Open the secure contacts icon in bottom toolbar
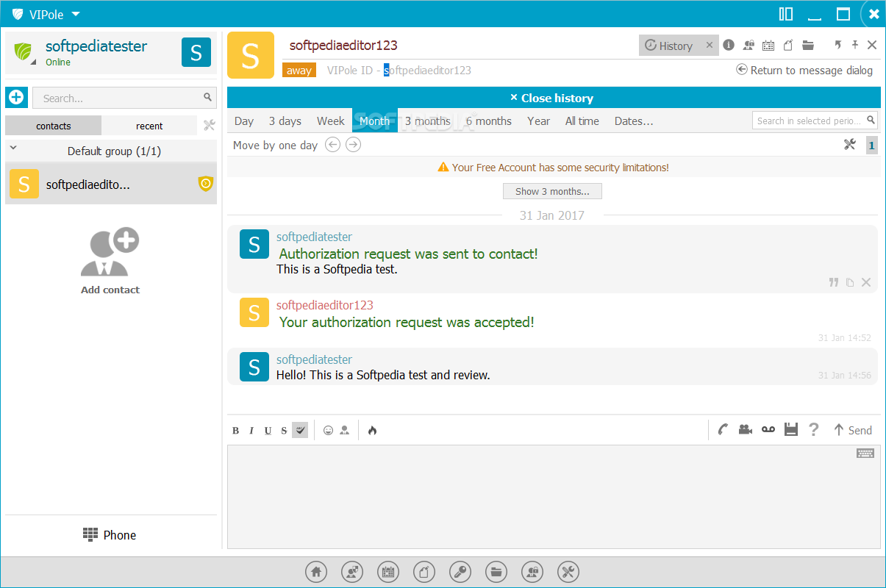 352,571
